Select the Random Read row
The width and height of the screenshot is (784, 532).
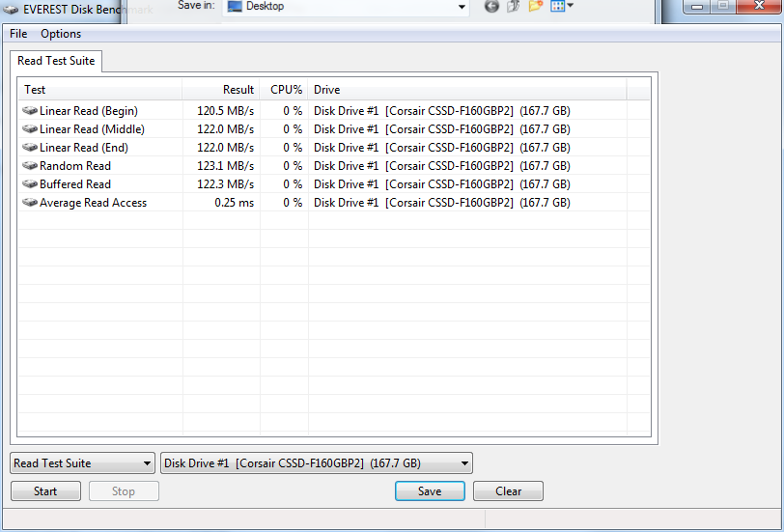point(334,165)
